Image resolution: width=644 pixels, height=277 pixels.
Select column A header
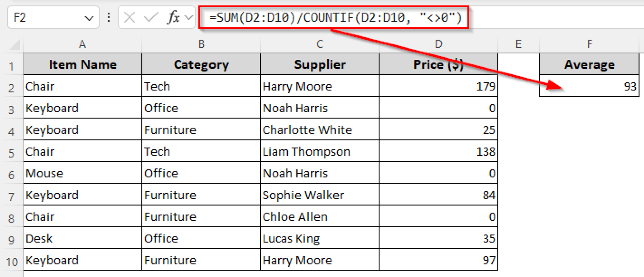pos(82,44)
